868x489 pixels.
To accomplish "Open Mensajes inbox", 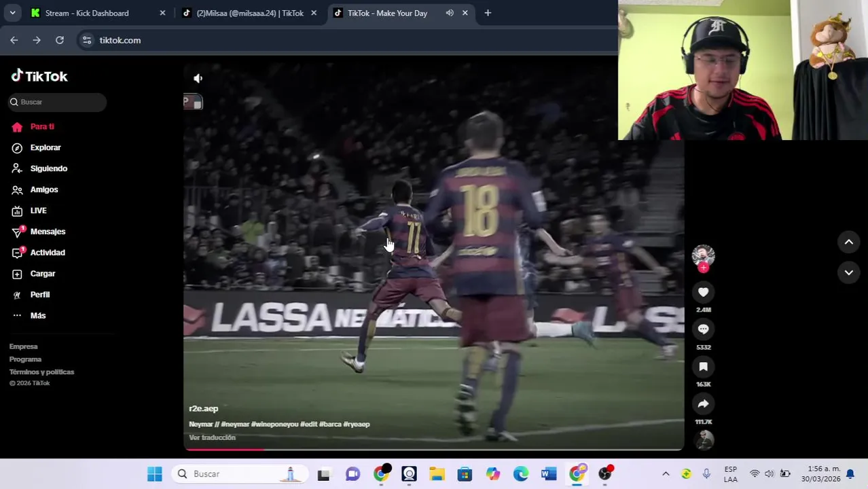I will (48, 232).
